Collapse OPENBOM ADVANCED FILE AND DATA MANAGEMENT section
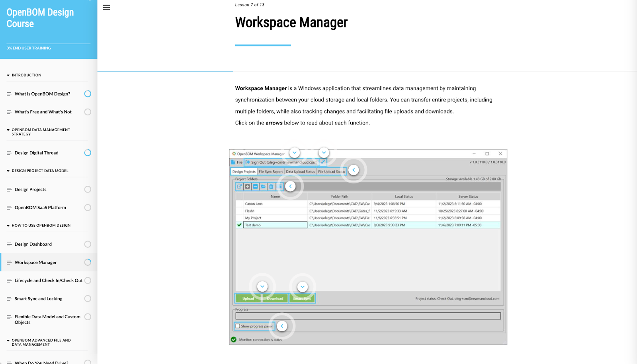 (39, 343)
